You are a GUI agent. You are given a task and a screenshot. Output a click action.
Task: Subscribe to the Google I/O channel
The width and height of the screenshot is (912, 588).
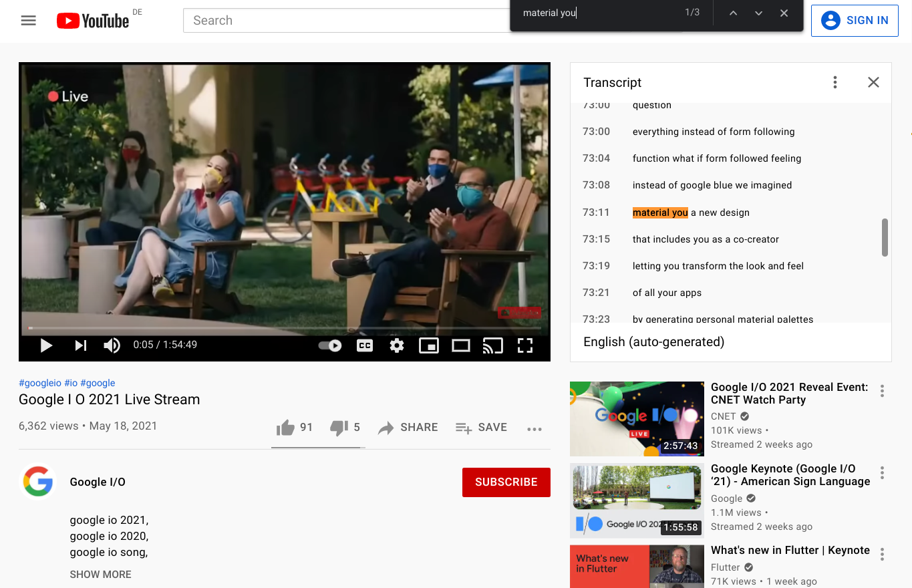click(506, 482)
